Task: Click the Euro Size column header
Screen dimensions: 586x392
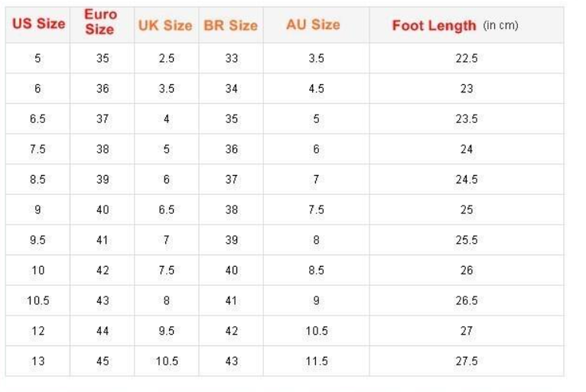Action: [x=100, y=23]
